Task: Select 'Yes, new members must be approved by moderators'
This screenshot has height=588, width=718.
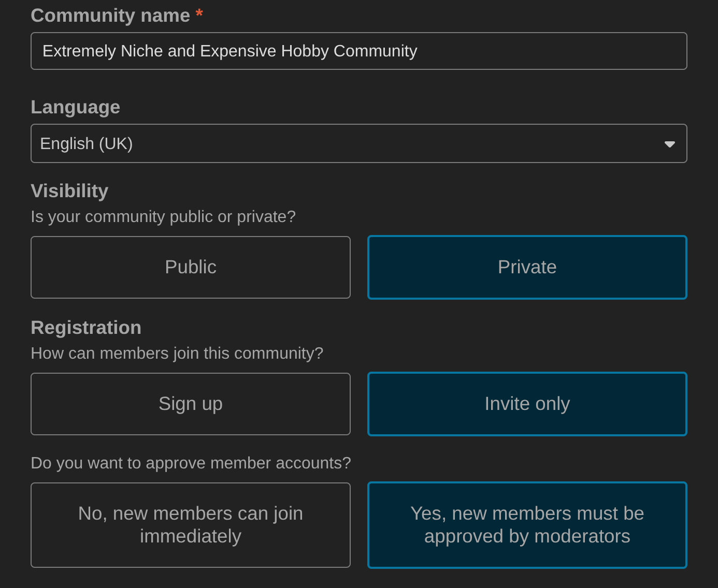Action: pos(527,524)
